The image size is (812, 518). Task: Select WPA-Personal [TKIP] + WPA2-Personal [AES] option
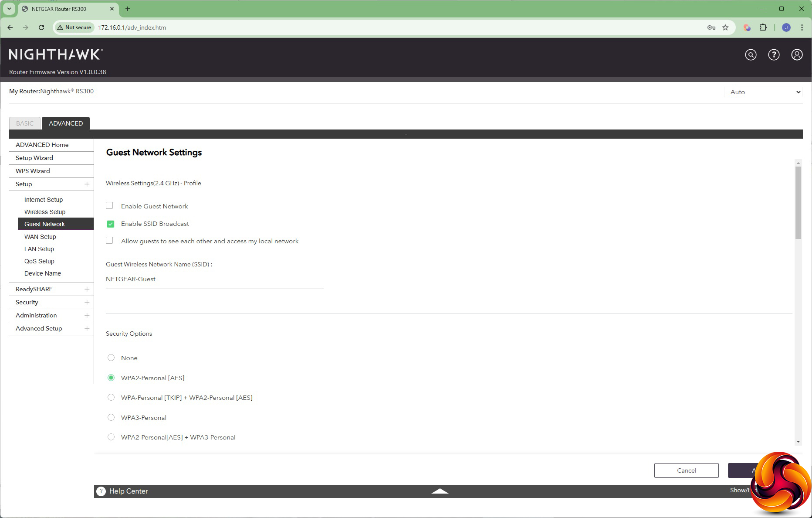111,397
